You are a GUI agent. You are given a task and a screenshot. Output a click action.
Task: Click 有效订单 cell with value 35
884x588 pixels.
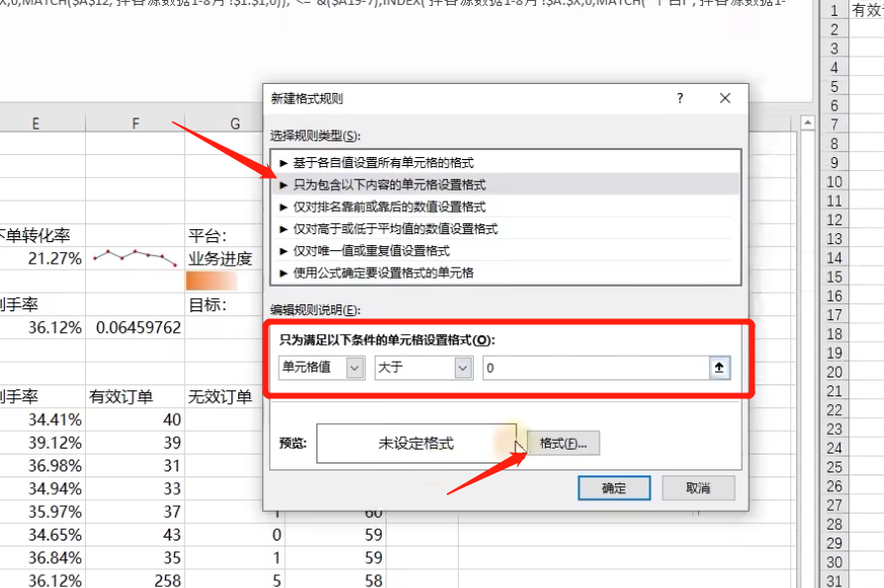(135, 557)
